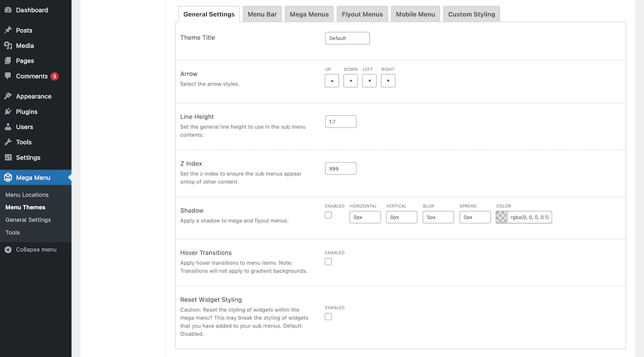Click the Z Index input field
The image size is (644, 357).
(341, 169)
